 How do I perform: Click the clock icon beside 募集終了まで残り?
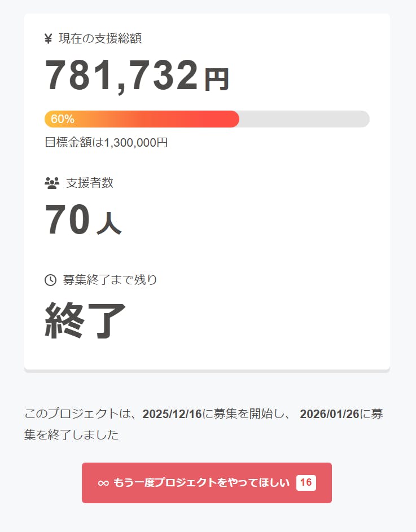(x=50, y=280)
